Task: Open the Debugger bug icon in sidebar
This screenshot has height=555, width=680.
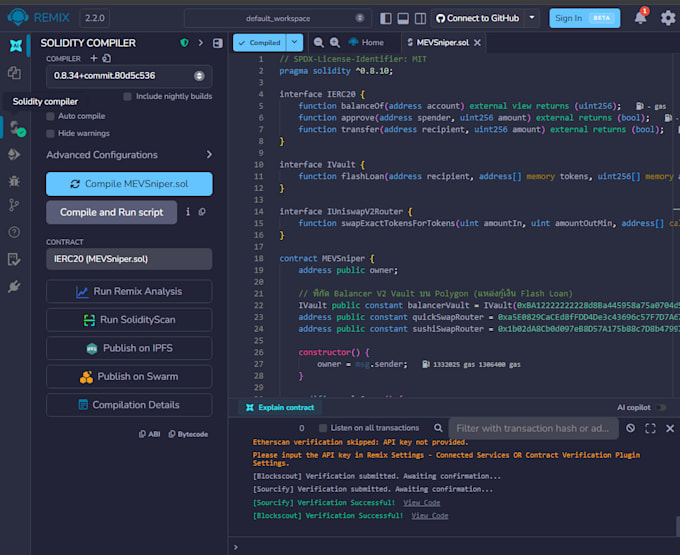Action: pyautogui.click(x=14, y=181)
